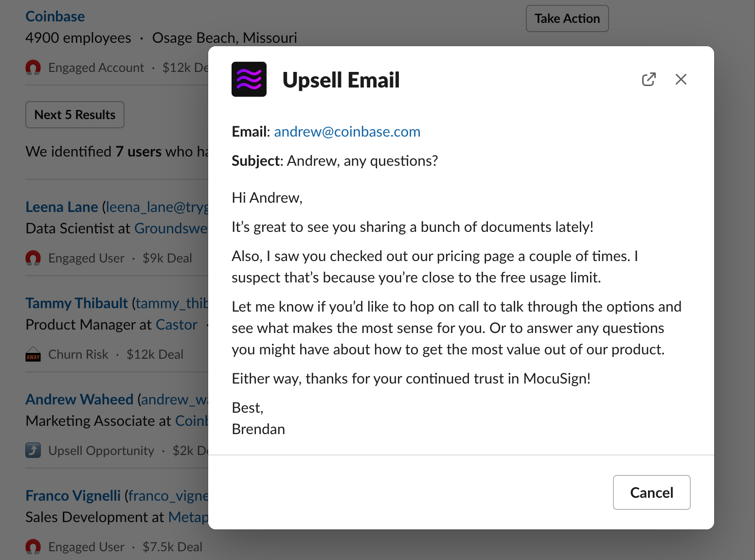Viewport: 755px width, 560px height.
Task: Close the Upsell Email dialog
Action: (x=681, y=79)
